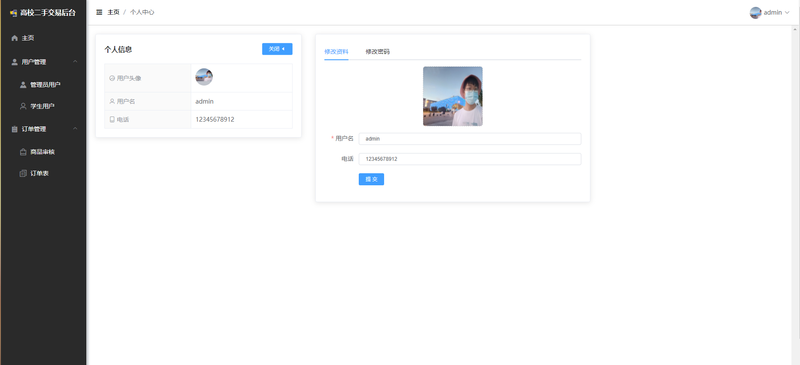800x365 pixels.
Task: Click the phone icon in 电话 row
Action: (x=112, y=119)
